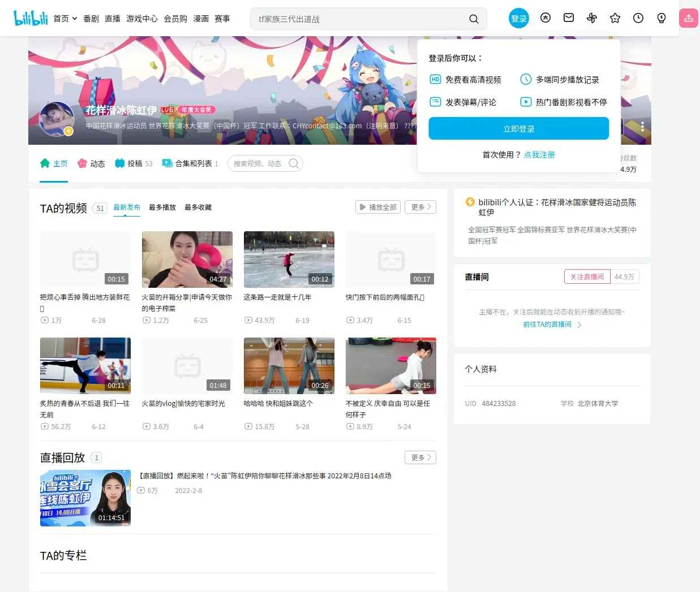Viewport: 700px width, 592px height.
Task: Click search icon in the 搜索视频、动态 box
Action: (x=293, y=163)
